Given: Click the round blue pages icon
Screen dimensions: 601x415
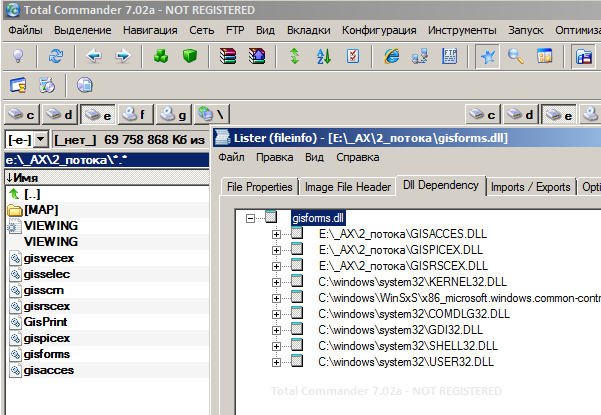Looking at the screenshot, I should 85,85.
